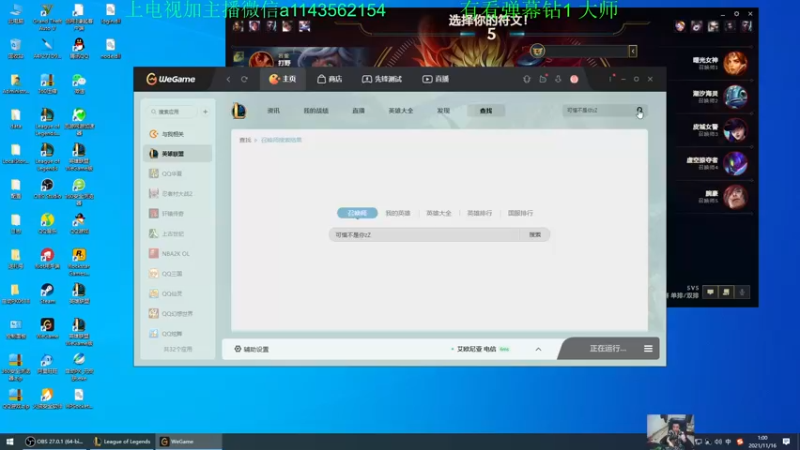Expand the server list chevron
The height and width of the screenshot is (450, 800).
pos(538,349)
